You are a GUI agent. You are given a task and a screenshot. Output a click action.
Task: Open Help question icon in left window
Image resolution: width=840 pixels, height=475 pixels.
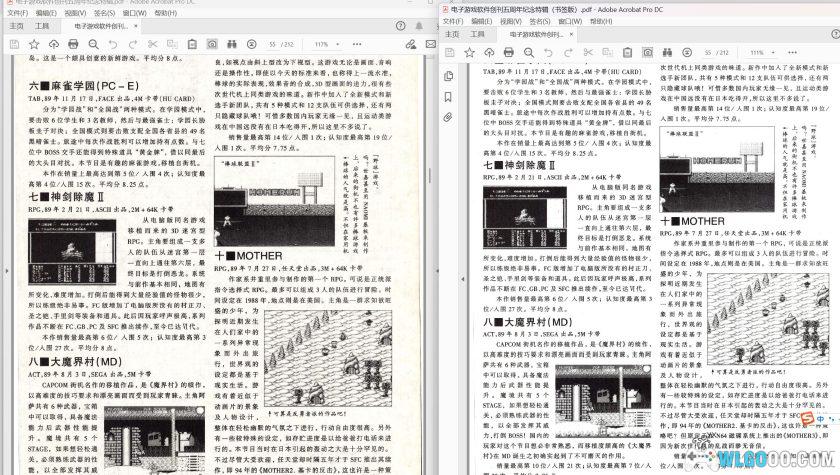400,26
